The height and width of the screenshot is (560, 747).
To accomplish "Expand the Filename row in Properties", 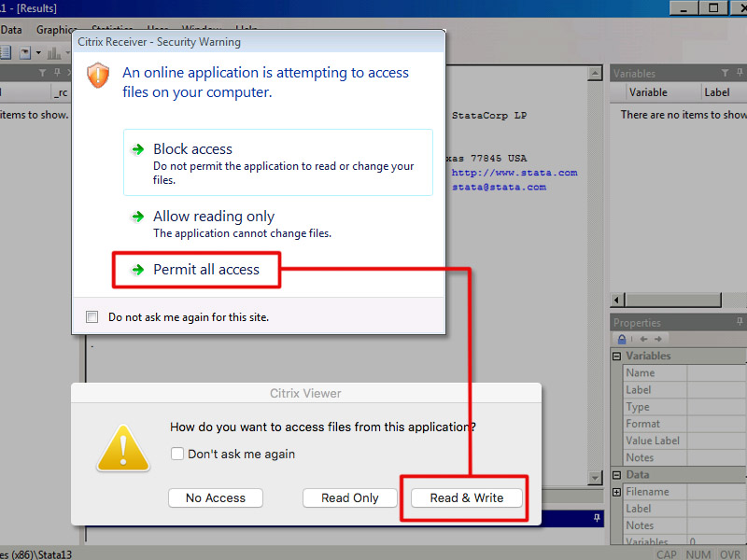I will pos(616,493).
